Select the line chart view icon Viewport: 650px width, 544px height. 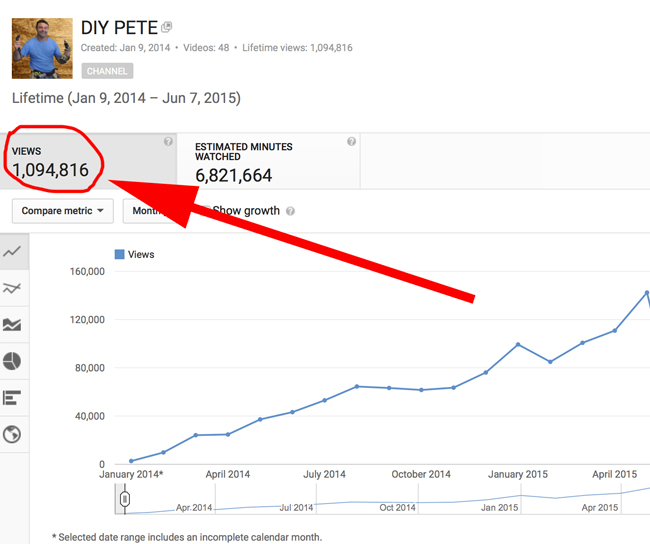(x=13, y=252)
